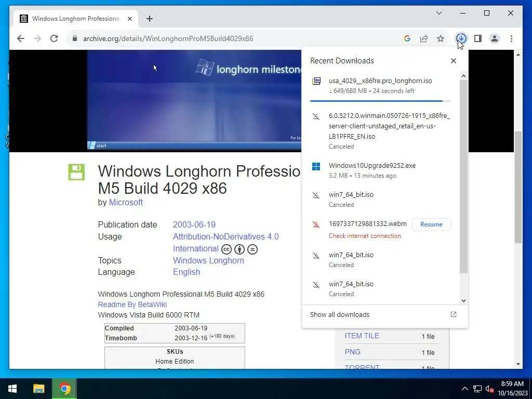Screen dimensions: 532x399
Task: Click Windows10Upgrade9252.exe in the downloads list
Action: pos(372,166)
